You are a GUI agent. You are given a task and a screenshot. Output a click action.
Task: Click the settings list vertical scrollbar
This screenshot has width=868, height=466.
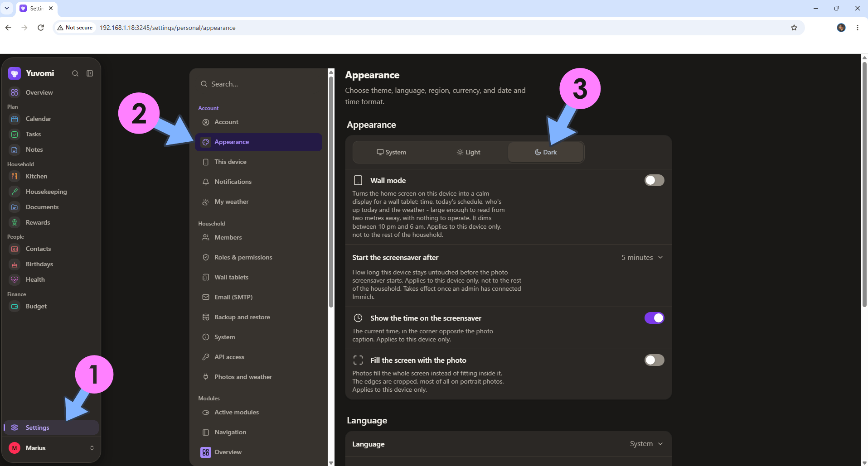(331, 190)
